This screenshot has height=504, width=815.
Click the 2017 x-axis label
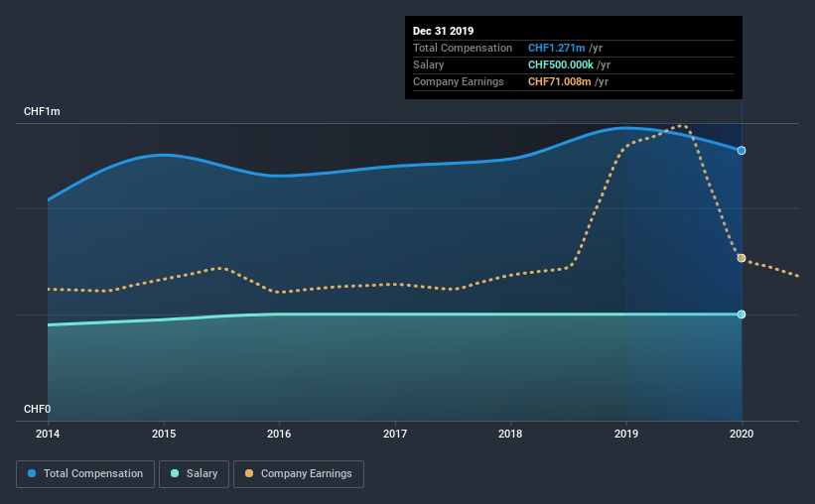[395, 434]
